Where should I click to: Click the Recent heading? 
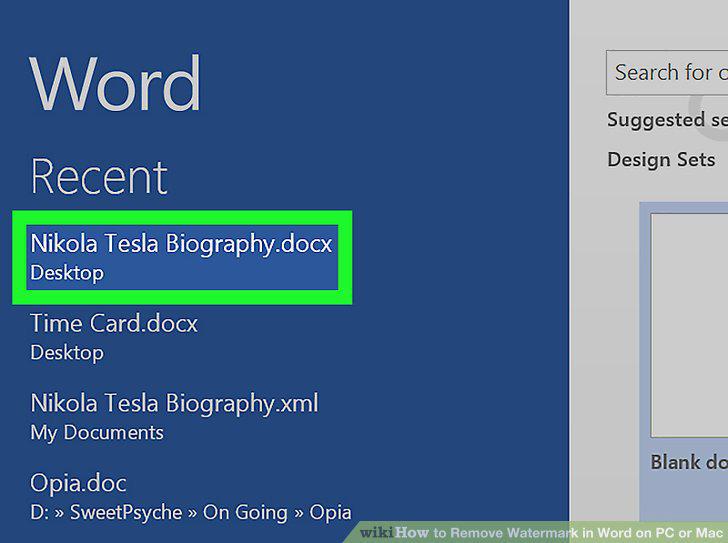click(x=99, y=177)
